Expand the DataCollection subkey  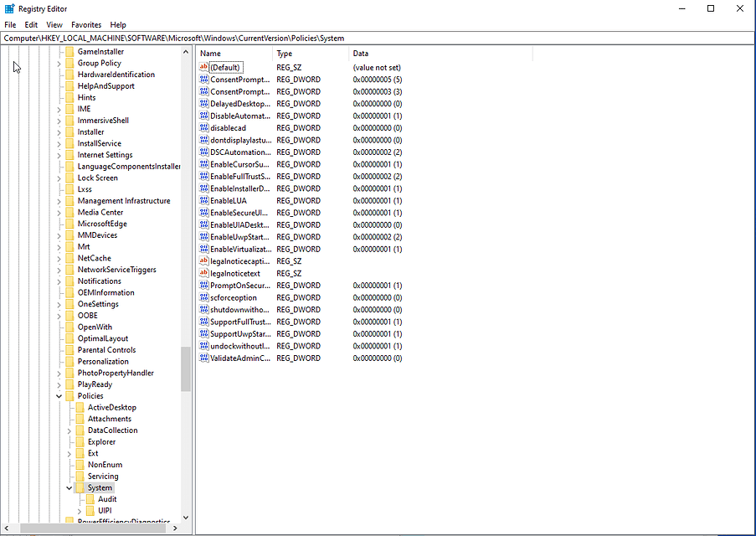(70, 430)
